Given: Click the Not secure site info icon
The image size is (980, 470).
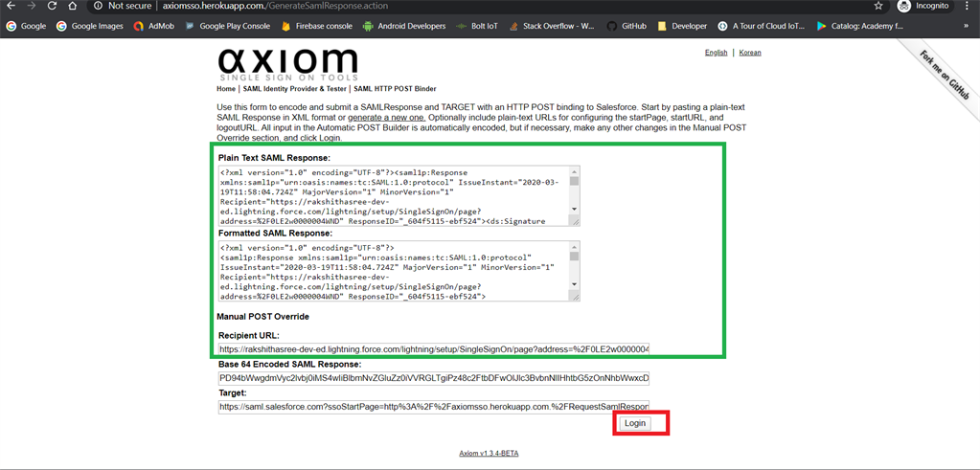Looking at the screenshot, I should (x=98, y=6).
